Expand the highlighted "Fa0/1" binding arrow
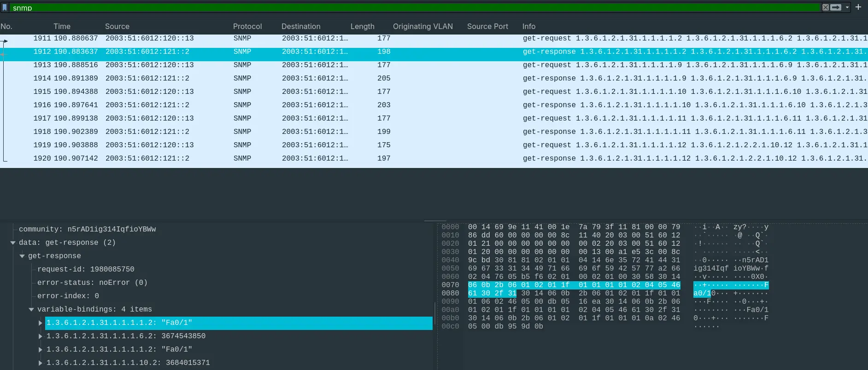Screen dimensions: 868x370 point(41,323)
